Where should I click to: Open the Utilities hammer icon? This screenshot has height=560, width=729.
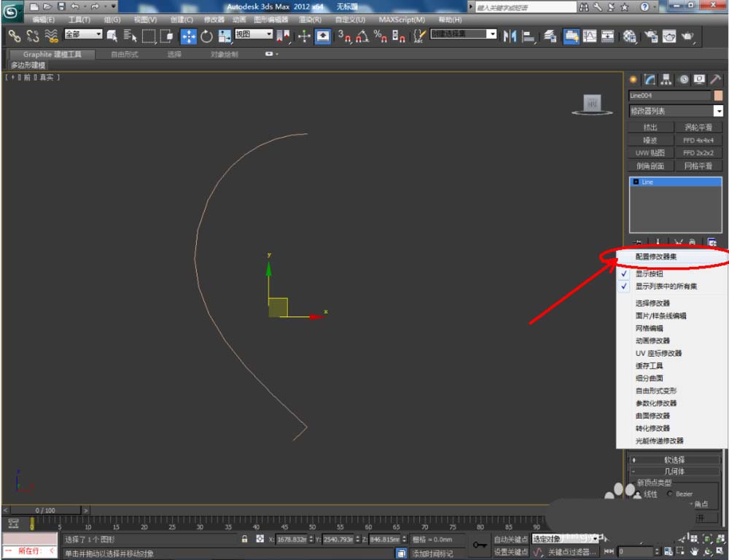[x=715, y=79]
